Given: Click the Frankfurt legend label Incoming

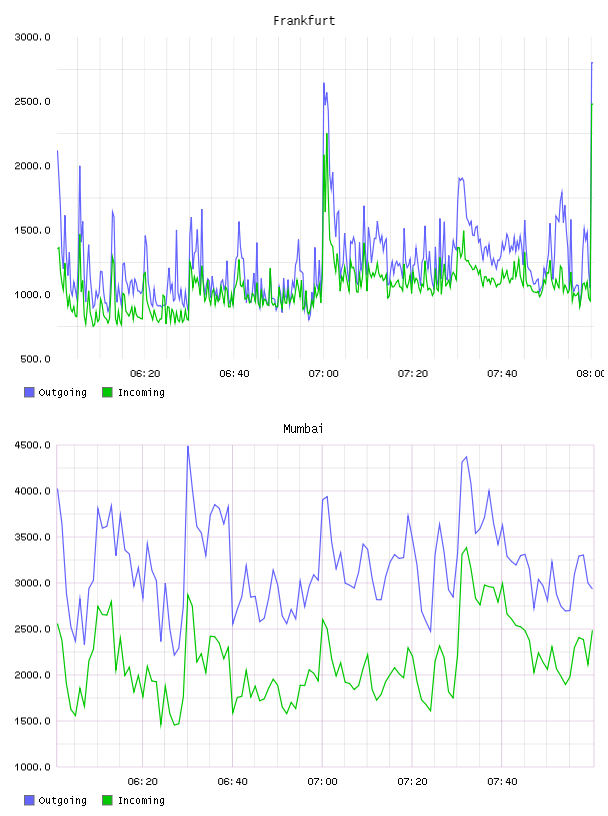Looking at the screenshot, I should (x=141, y=393).
